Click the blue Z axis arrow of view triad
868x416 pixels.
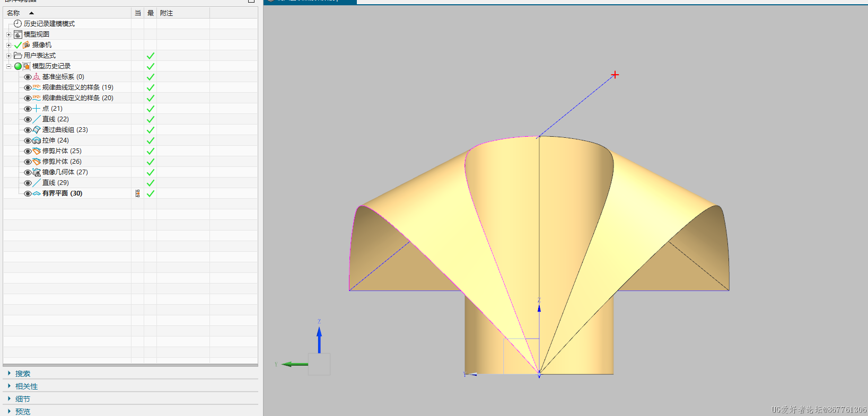pos(319,340)
